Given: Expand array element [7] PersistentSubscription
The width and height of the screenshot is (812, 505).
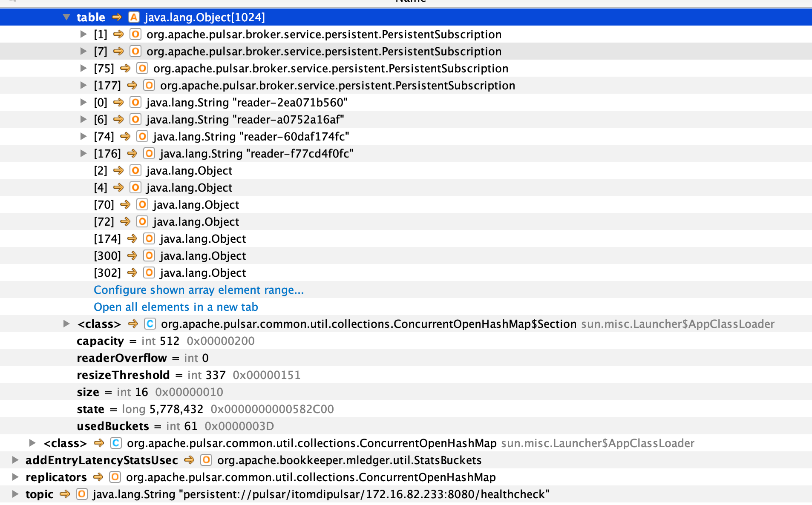Looking at the screenshot, I should tap(84, 52).
